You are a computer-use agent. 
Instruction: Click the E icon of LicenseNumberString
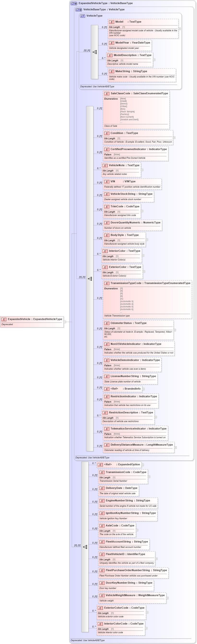(x=107, y=377)
